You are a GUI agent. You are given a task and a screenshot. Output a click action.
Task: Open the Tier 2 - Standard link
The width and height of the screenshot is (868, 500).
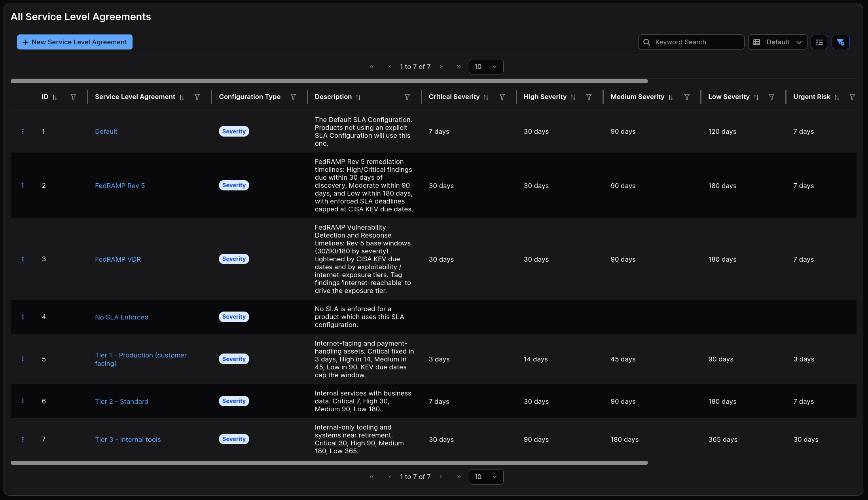[x=121, y=401]
